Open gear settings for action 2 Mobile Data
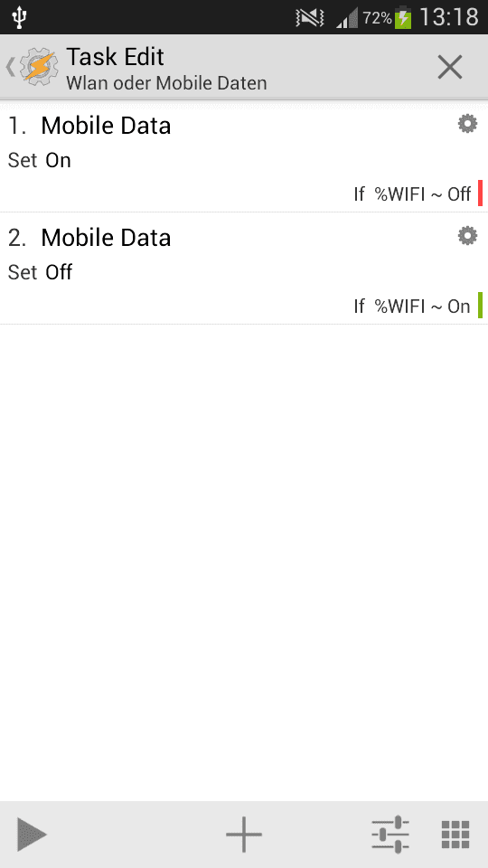 (467, 236)
